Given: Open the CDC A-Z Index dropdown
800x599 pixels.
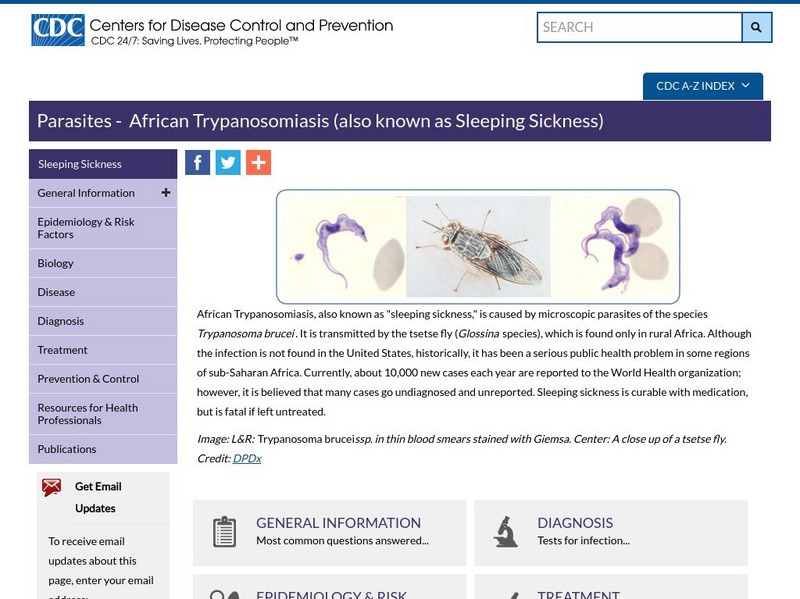Looking at the screenshot, I should (702, 86).
